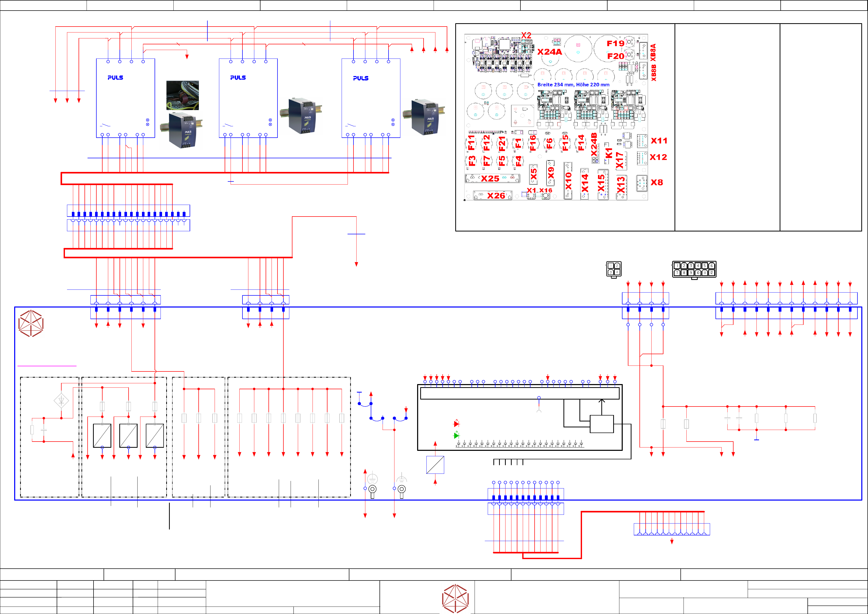
Task: Click the rightmost PULS power supply label
Action: [361, 78]
